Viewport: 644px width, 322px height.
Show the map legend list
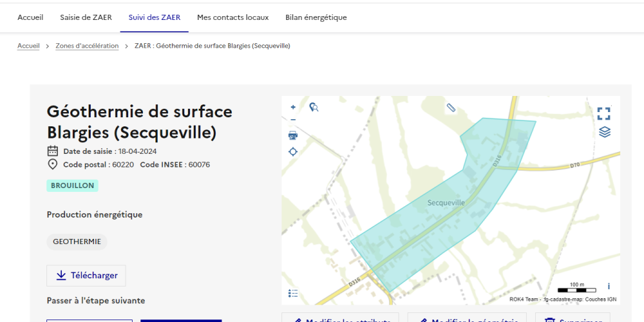coord(293,294)
